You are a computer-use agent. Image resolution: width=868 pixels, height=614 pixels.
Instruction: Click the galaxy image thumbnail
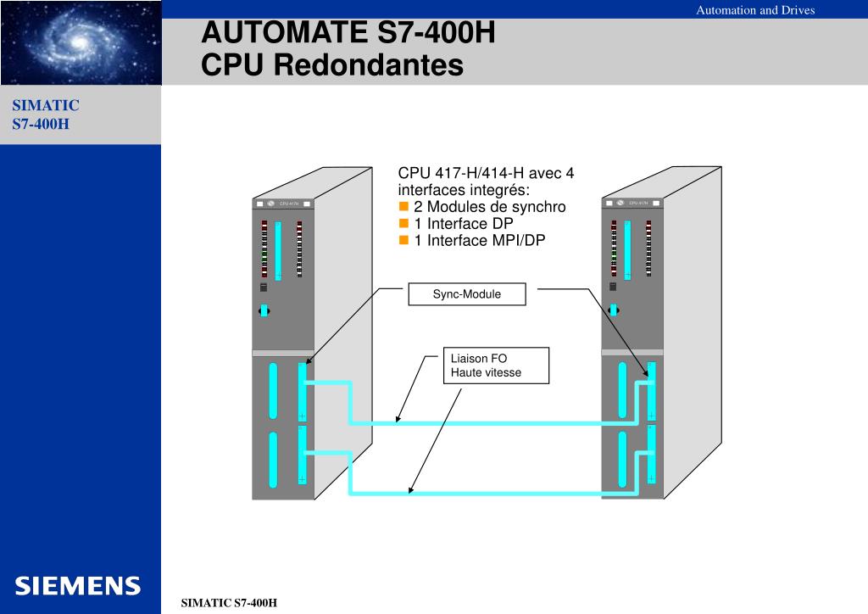(81, 42)
